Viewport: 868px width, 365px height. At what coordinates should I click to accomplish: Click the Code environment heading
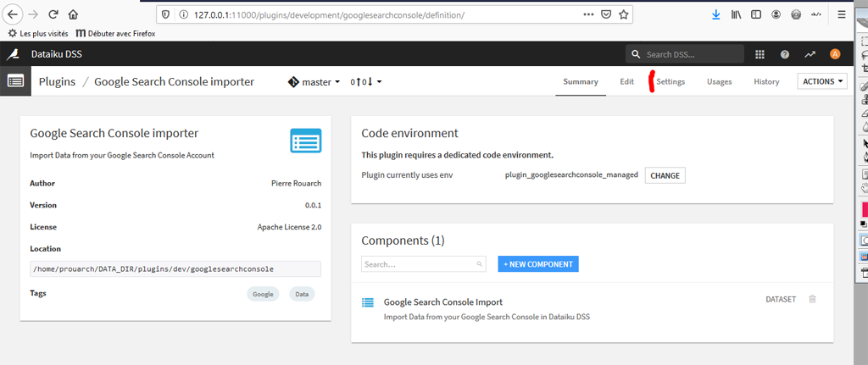coord(409,133)
